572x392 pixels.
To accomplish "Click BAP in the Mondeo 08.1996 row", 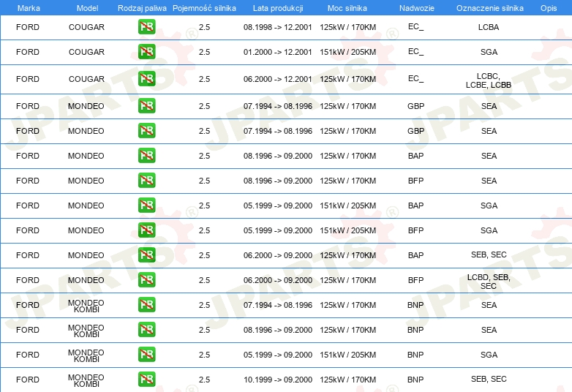I will pos(416,156).
